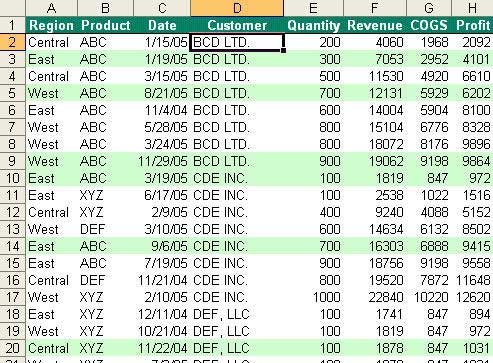Select highlighted row 2 header
Screen dimensions: 493x363
[x=13, y=42]
